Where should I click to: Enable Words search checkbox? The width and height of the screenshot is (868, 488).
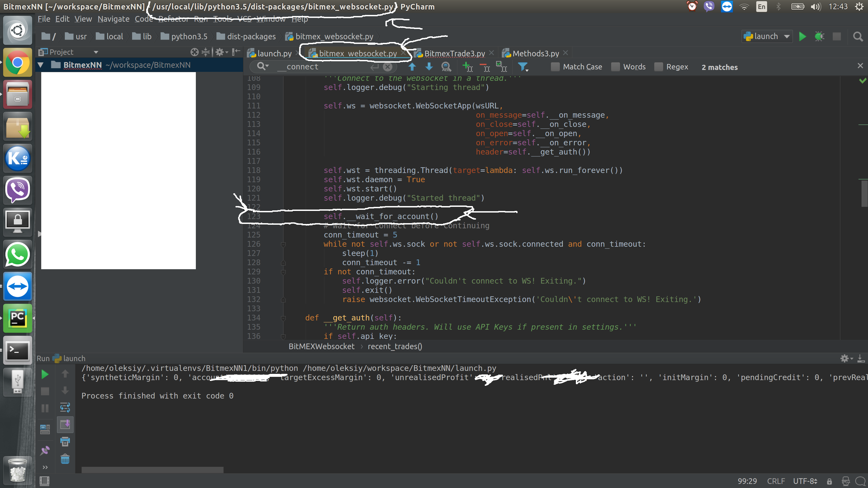click(615, 67)
